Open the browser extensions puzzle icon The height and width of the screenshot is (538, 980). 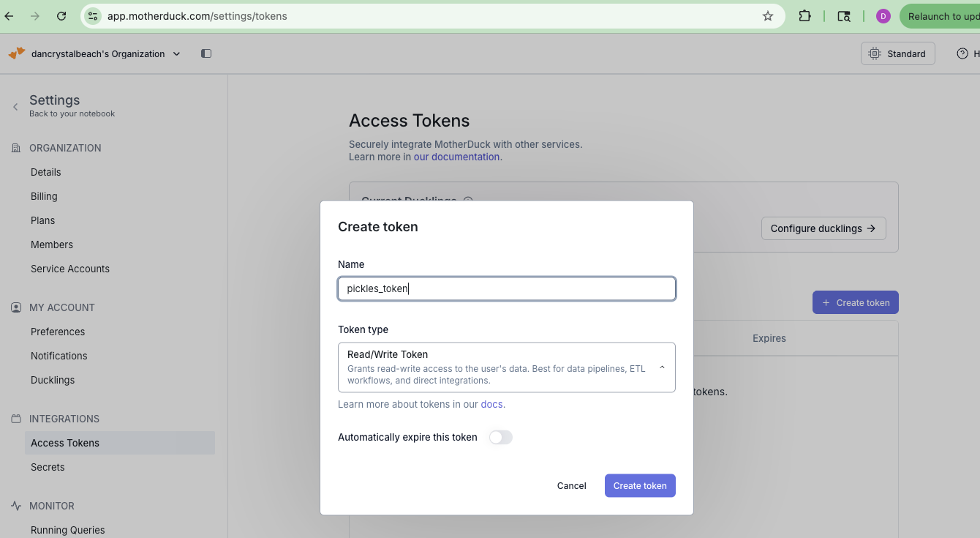804,16
